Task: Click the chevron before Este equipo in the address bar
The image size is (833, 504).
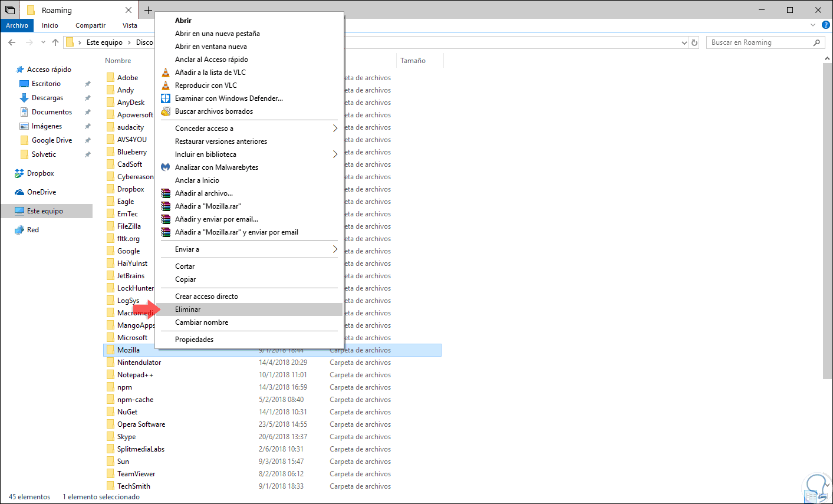Action: 80,42
